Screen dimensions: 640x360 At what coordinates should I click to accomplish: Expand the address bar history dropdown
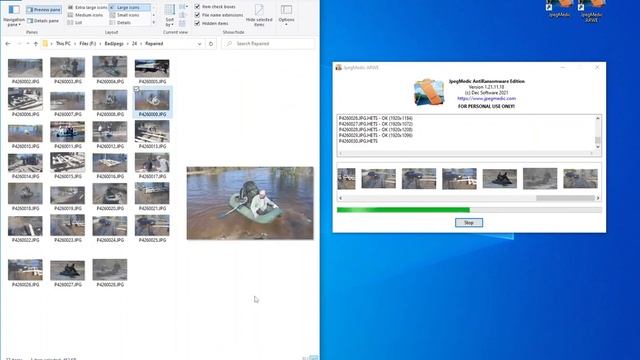(x=199, y=44)
